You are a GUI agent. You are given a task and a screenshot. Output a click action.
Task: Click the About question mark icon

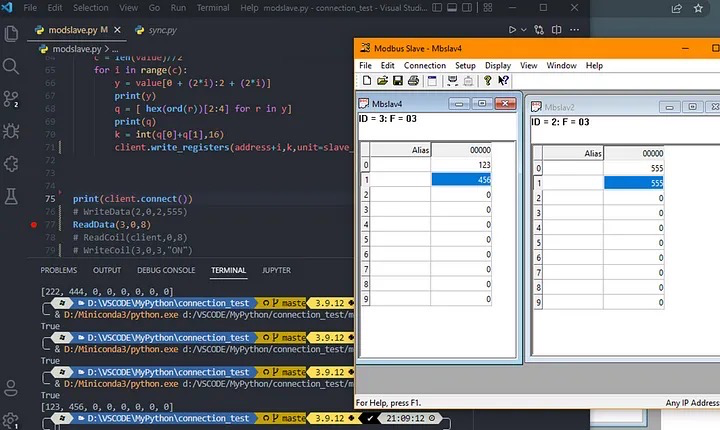tap(487, 81)
